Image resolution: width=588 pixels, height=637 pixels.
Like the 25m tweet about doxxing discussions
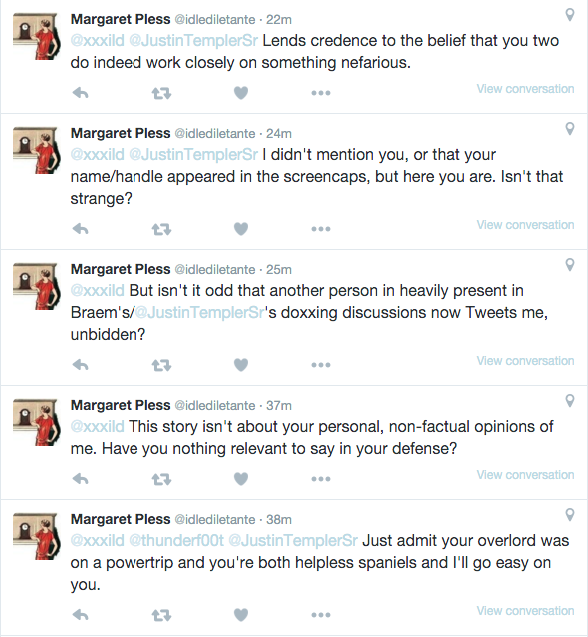coord(241,365)
